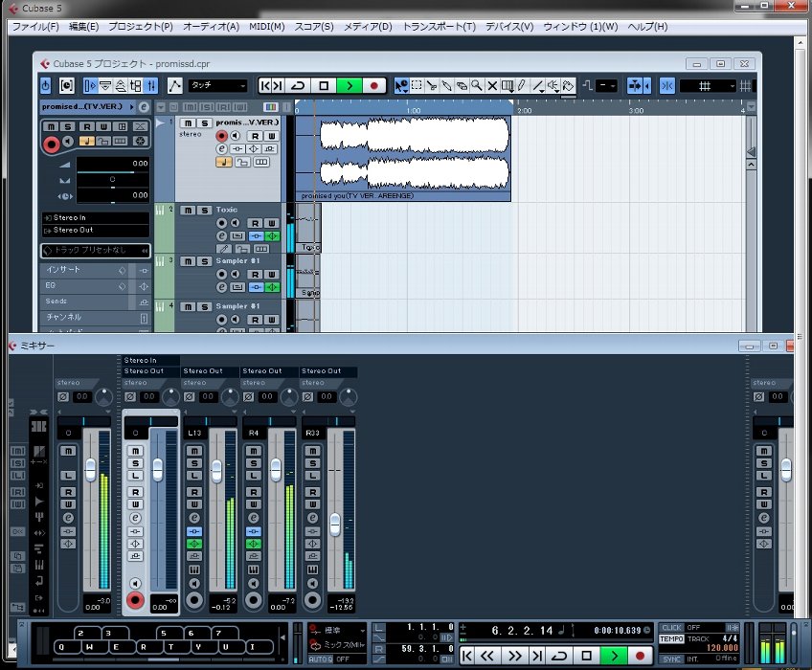Screen dimensions: 812x670
Task: Mute the L13 mixer channel
Action: click(x=194, y=451)
